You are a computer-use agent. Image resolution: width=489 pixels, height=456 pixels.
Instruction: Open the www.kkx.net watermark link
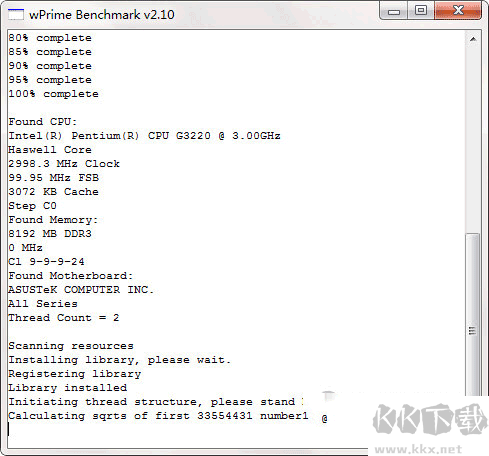419,449
